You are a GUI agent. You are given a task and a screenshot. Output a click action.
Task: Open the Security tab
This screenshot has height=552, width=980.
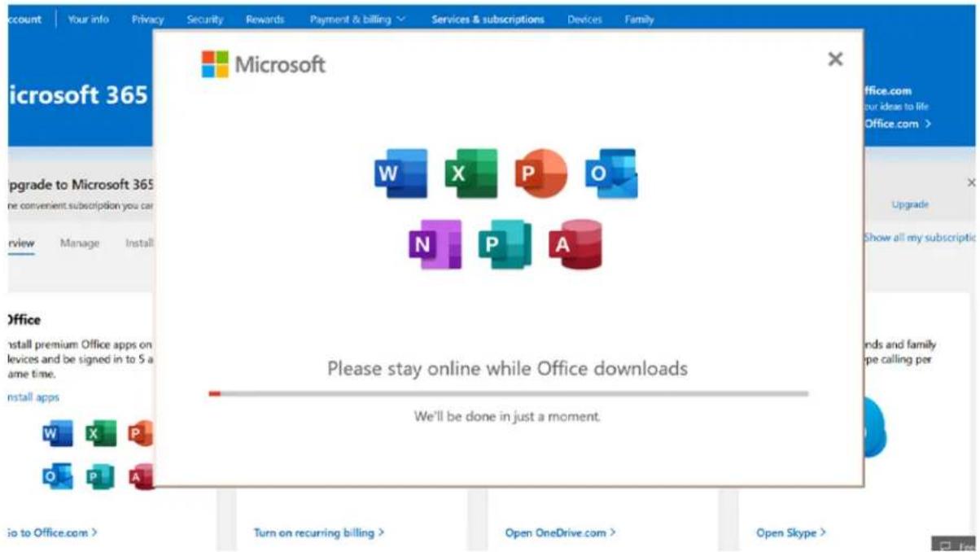tap(205, 20)
